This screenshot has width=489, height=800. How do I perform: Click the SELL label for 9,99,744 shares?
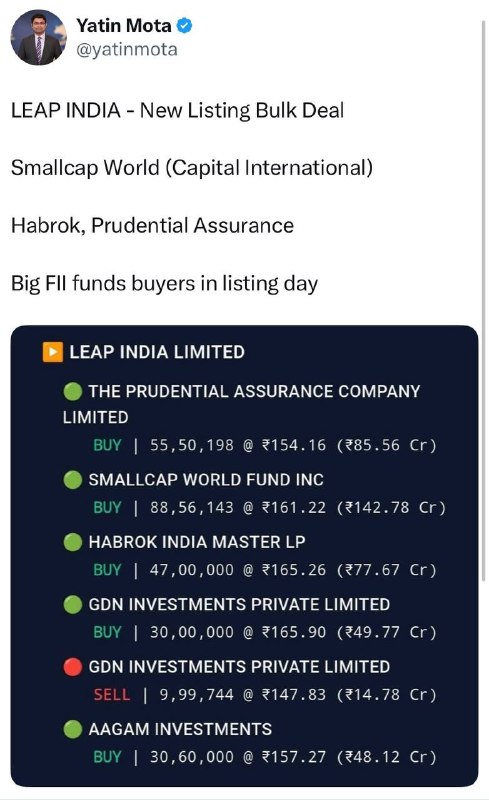(112, 694)
